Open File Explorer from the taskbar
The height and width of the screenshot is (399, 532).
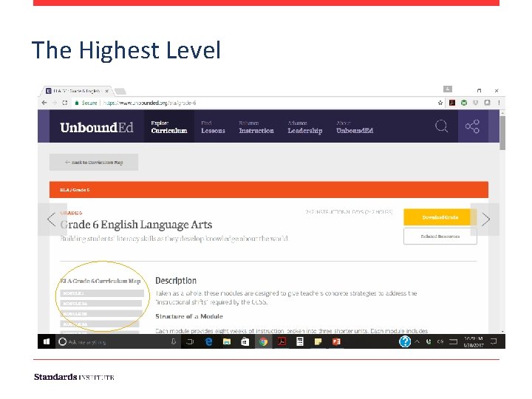[x=227, y=341]
